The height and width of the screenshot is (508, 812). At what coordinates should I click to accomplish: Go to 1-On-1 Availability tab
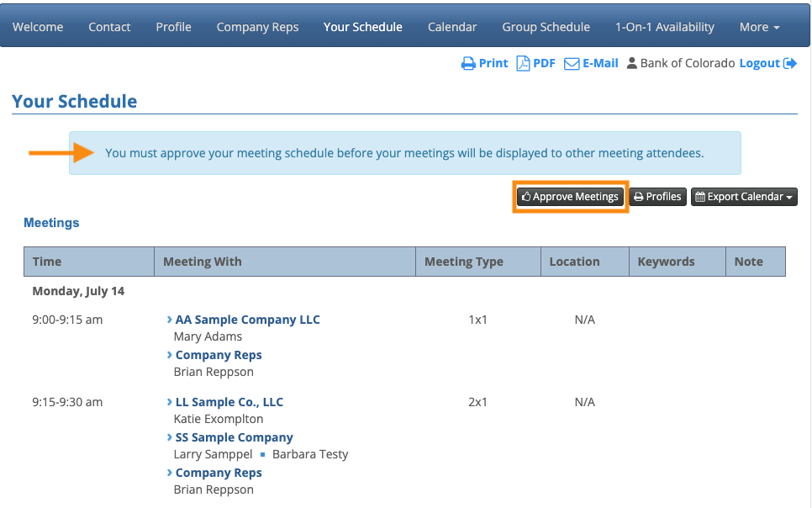664,27
